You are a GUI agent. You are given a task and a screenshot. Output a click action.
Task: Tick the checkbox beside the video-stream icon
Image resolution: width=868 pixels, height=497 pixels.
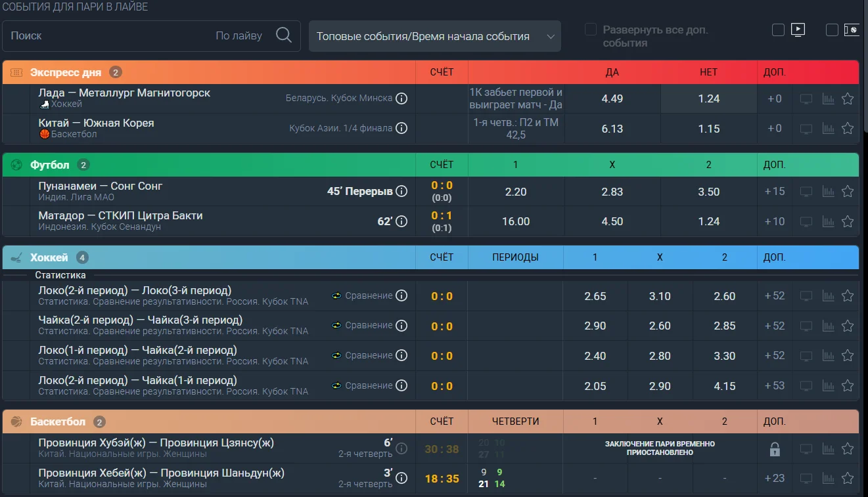[778, 30]
